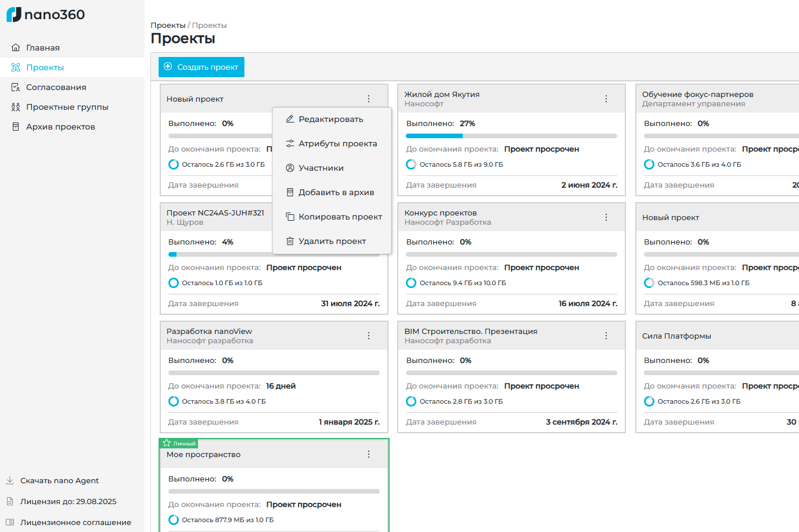Open options menu on Мое пространство card
The image size is (799, 532).
(x=368, y=454)
